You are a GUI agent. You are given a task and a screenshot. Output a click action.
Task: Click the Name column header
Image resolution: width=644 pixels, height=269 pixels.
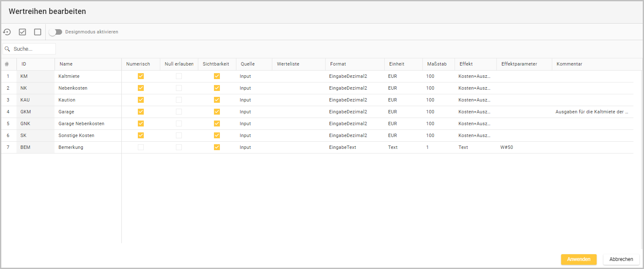(66, 64)
